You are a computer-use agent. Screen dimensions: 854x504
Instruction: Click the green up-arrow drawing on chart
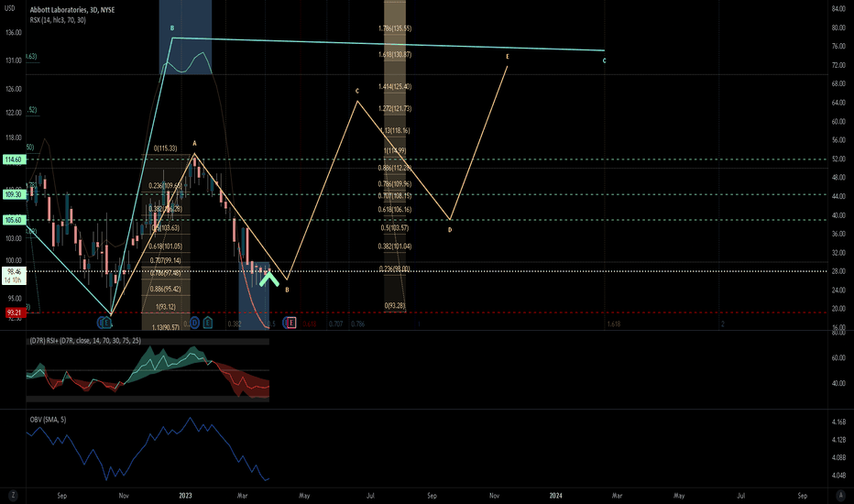(x=269, y=279)
